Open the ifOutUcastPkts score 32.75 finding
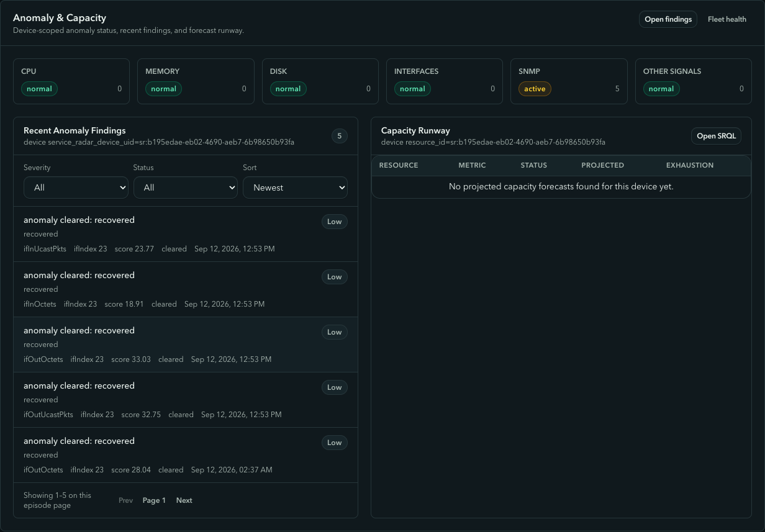 [186, 400]
